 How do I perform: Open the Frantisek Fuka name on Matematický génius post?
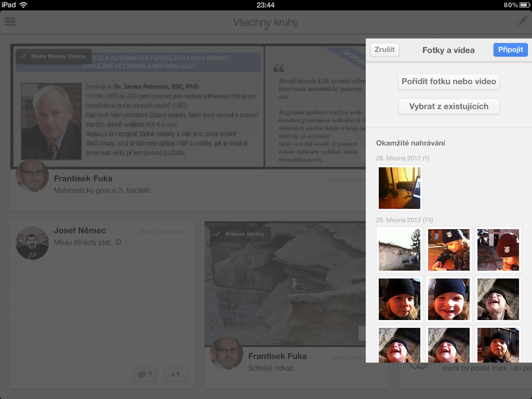[x=83, y=178]
